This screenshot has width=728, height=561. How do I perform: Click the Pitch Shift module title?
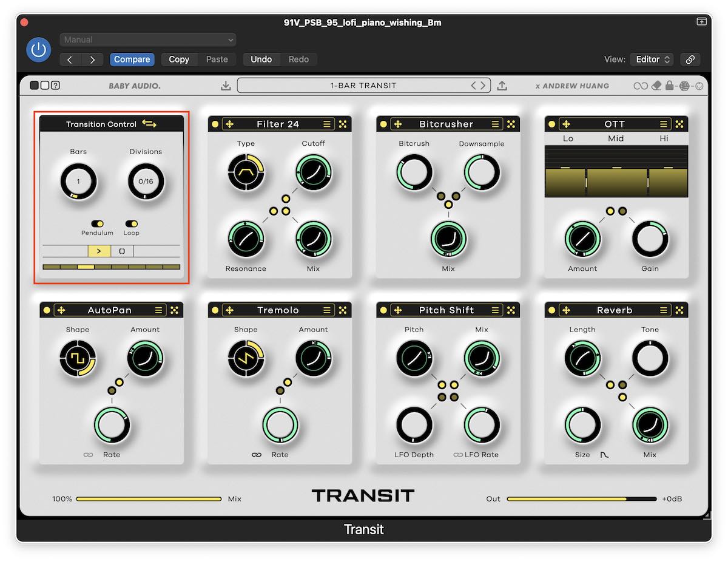(447, 310)
